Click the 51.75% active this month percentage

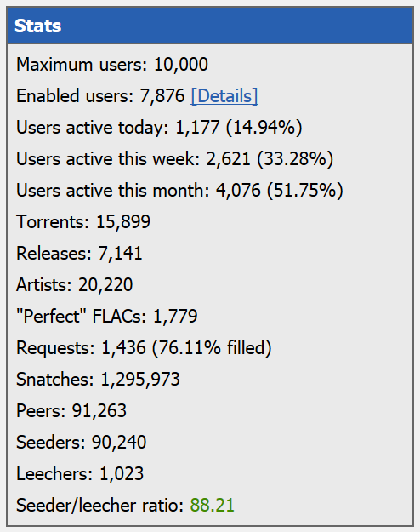point(305,191)
